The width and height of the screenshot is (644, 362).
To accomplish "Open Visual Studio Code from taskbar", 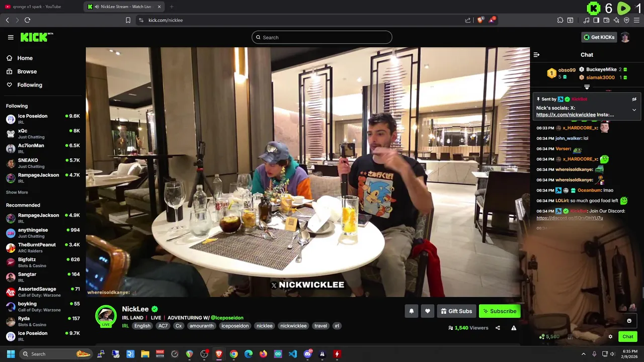I will click(293, 354).
